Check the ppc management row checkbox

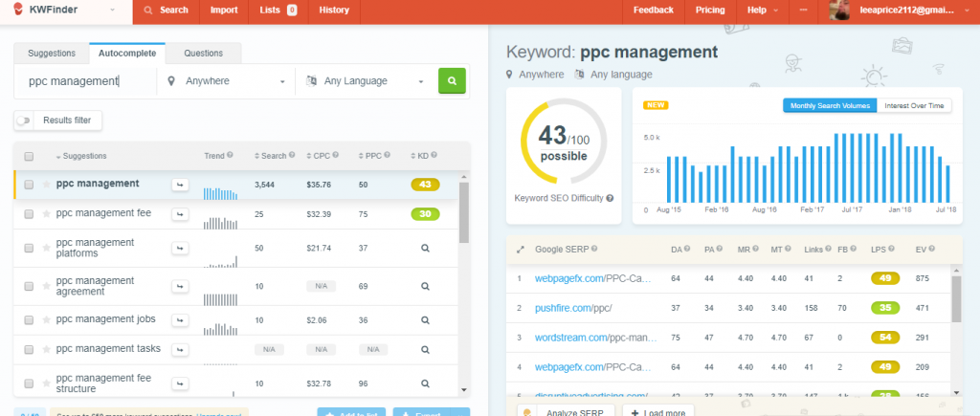tap(29, 185)
